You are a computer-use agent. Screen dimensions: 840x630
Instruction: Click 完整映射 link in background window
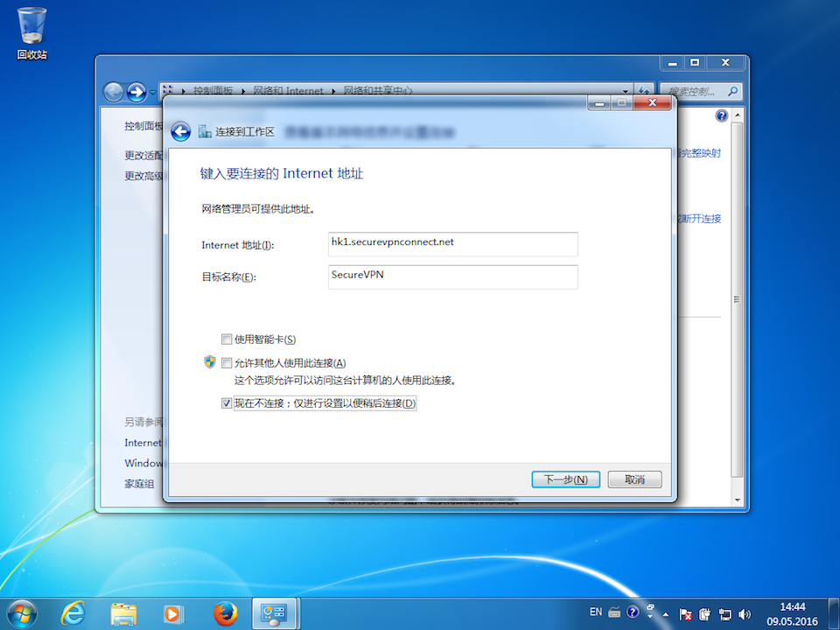pyautogui.click(x=700, y=153)
